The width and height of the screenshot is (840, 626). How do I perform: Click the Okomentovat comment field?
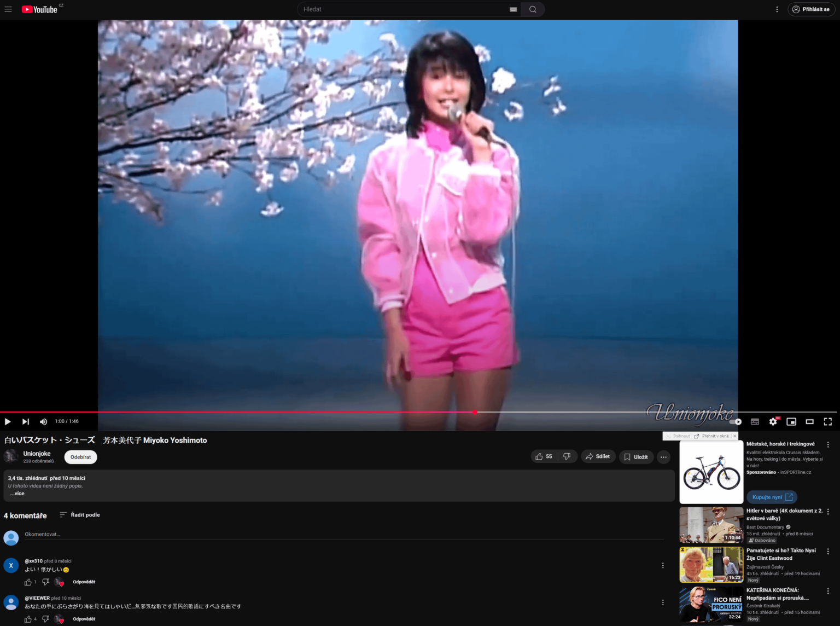[344, 535]
